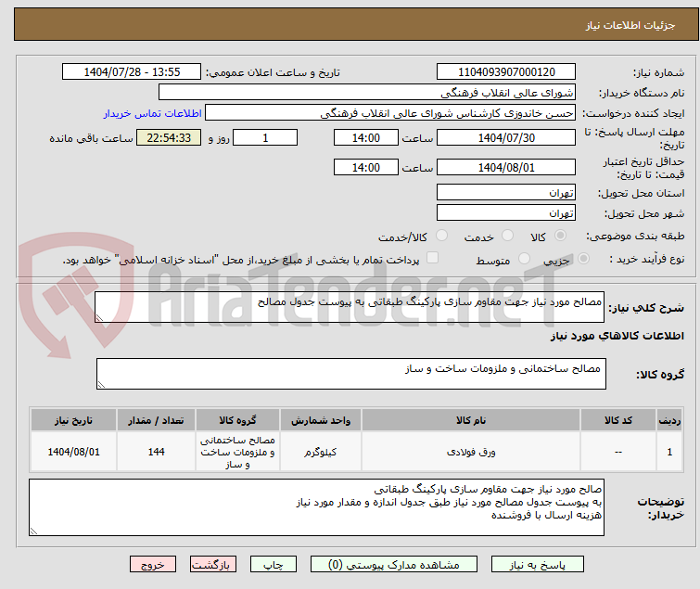Click the quantity cell 144

pyautogui.click(x=156, y=452)
